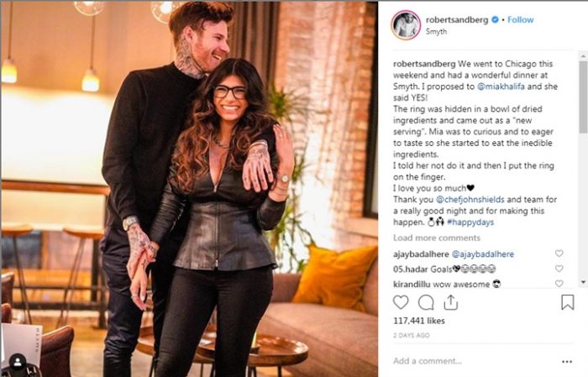Screen dimensions: 588x377
Task: Load more comments
Action: 437,238
